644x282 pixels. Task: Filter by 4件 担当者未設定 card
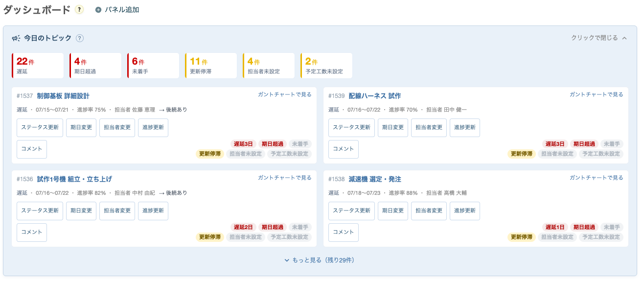pos(269,66)
